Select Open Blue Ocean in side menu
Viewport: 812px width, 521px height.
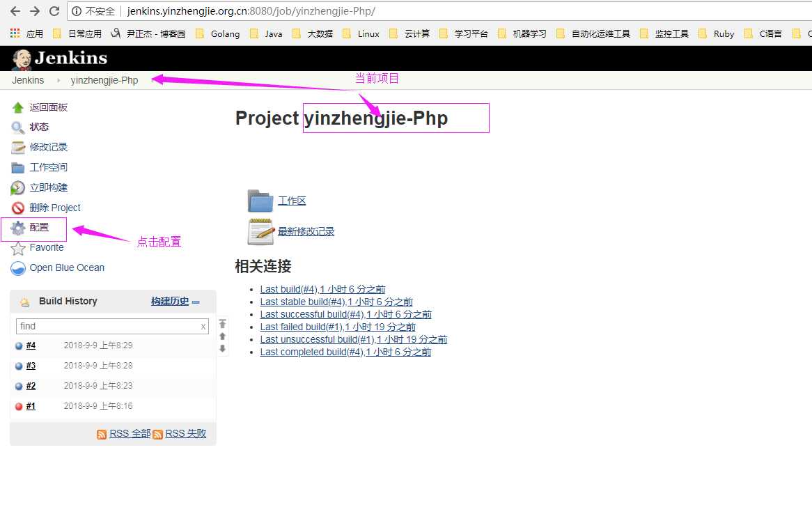click(67, 267)
